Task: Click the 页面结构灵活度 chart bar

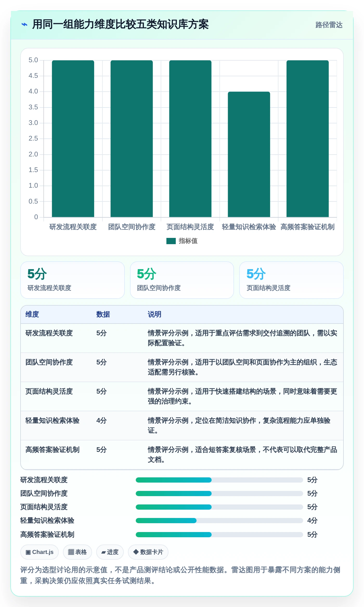Action: pyautogui.click(x=190, y=138)
